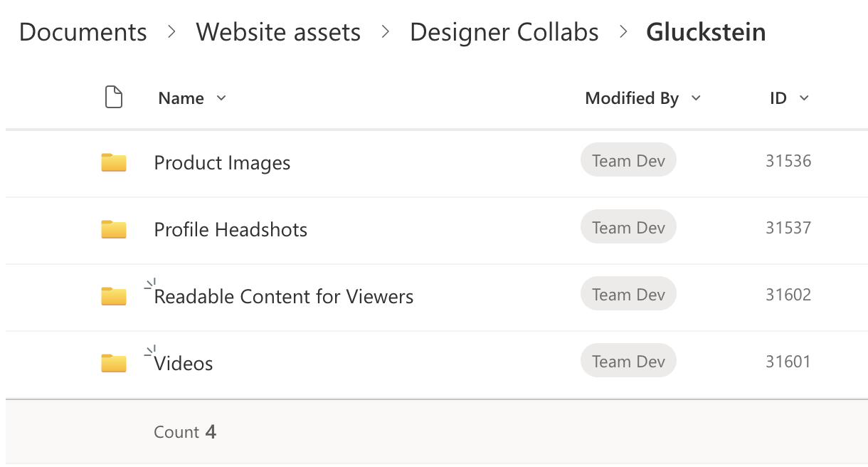Open the Profile Headshots folder
This screenshot has height=467, width=868.
click(x=231, y=230)
